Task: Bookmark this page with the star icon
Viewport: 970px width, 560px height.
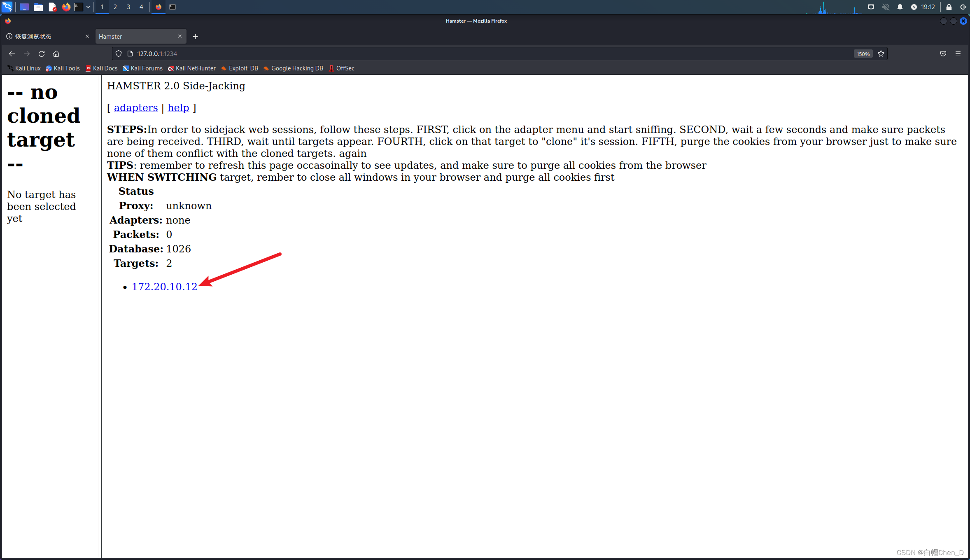Action: pyautogui.click(x=881, y=54)
